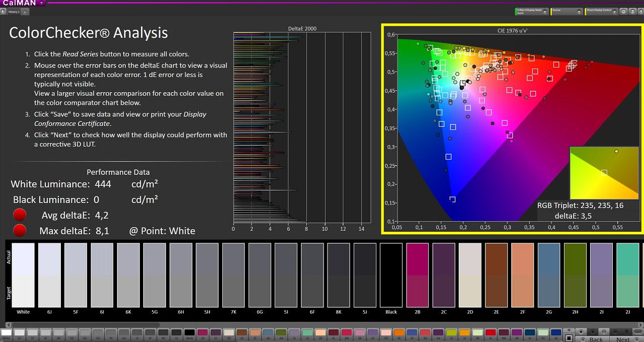Select the large 7K gray comparator swatch
Image resolution: width=644 pixels, height=342 pixels.
[233, 275]
